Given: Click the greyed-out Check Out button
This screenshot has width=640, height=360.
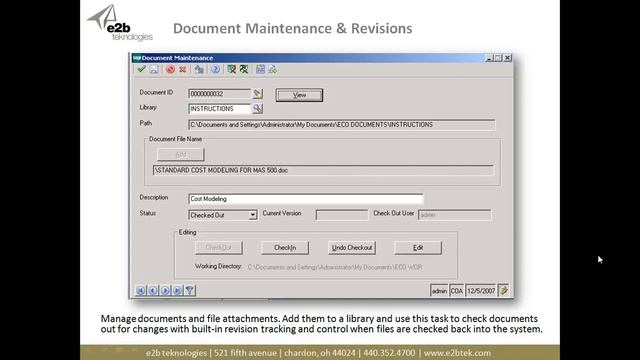Looking at the screenshot, I should click(x=219, y=248).
